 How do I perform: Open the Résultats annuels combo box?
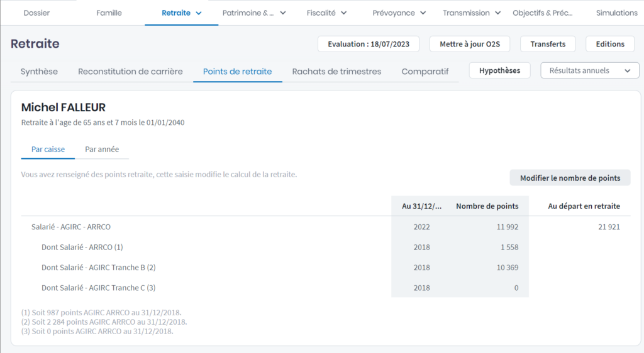(589, 70)
